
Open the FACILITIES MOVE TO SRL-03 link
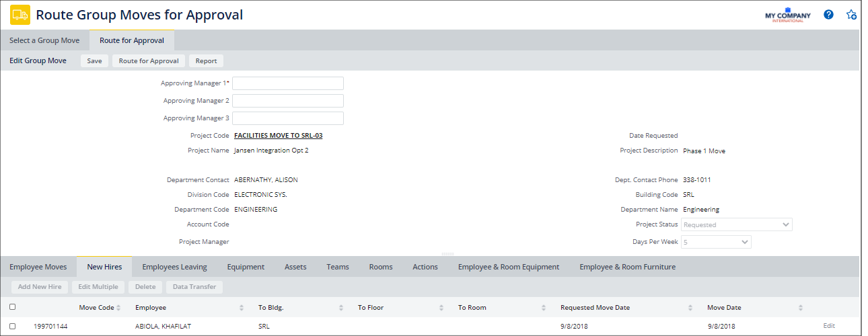(278, 136)
